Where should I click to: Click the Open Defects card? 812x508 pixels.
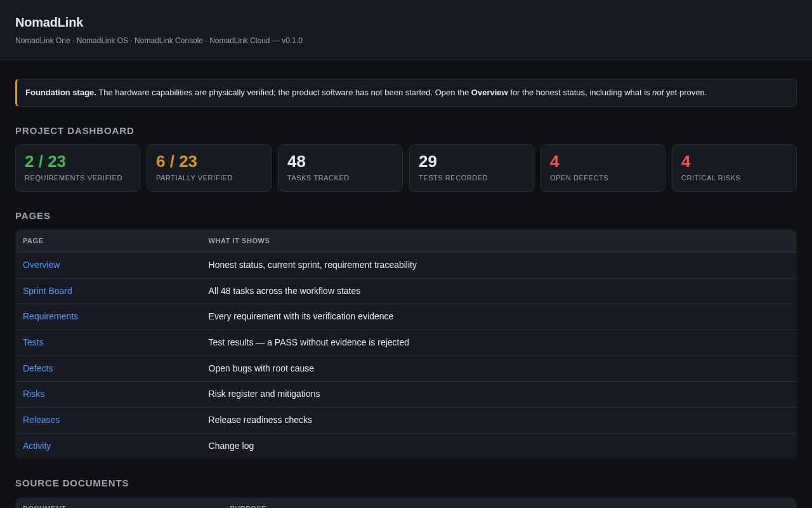click(x=603, y=168)
